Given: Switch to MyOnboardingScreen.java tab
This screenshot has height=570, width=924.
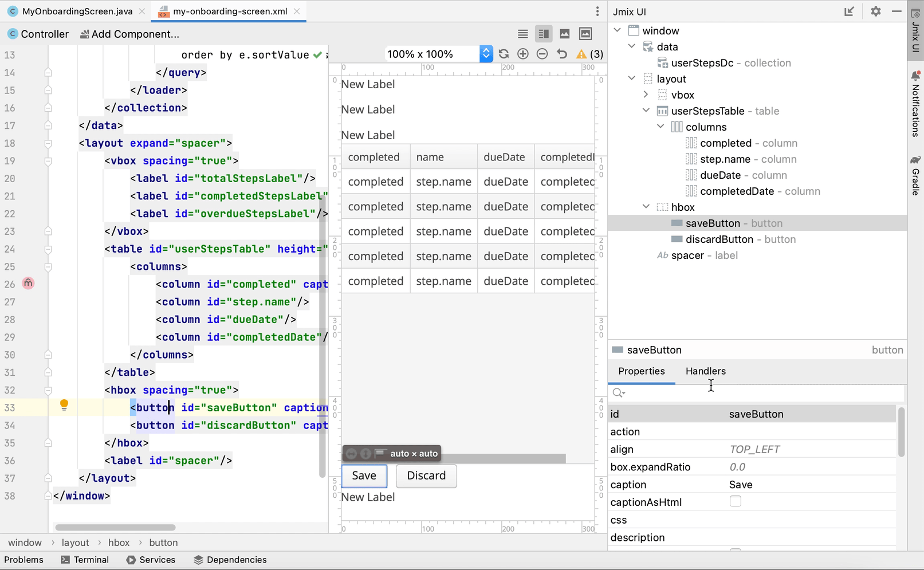Looking at the screenshot, I should [x=77, y=11].
